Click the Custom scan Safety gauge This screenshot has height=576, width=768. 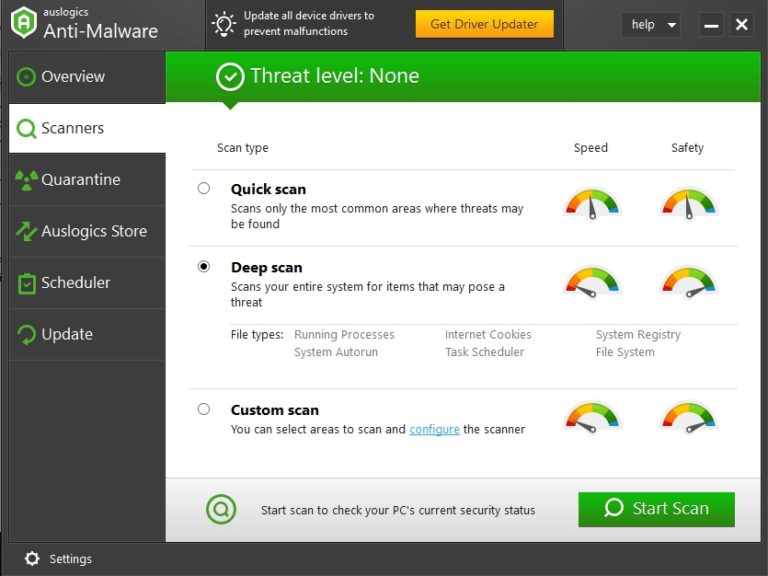coord(688,418)
